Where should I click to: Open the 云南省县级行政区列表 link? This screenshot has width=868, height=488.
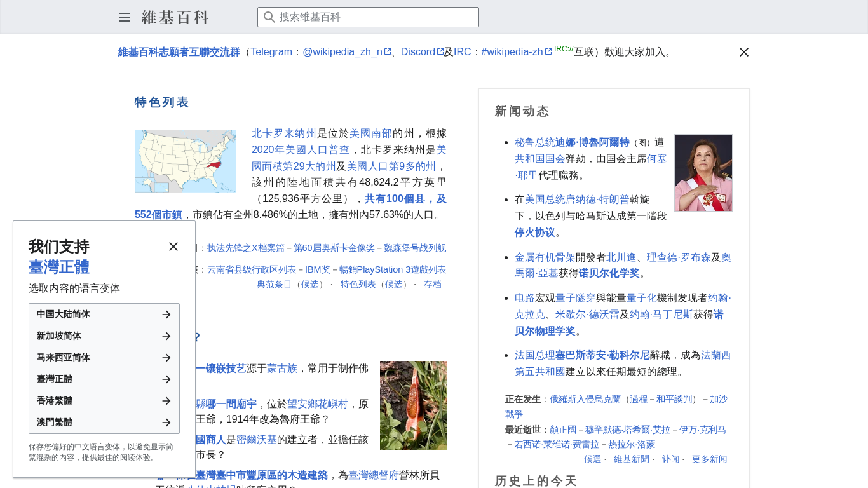point(252,269)
